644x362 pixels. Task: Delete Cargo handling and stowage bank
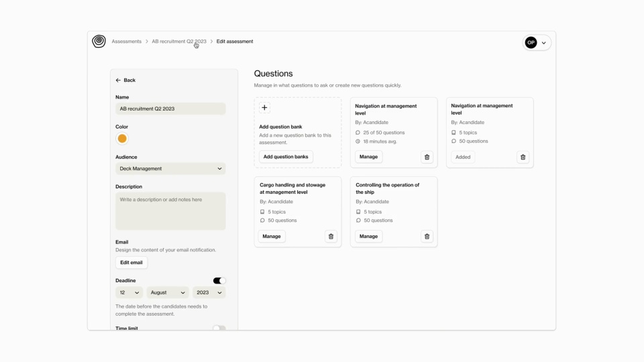(331, 237)
